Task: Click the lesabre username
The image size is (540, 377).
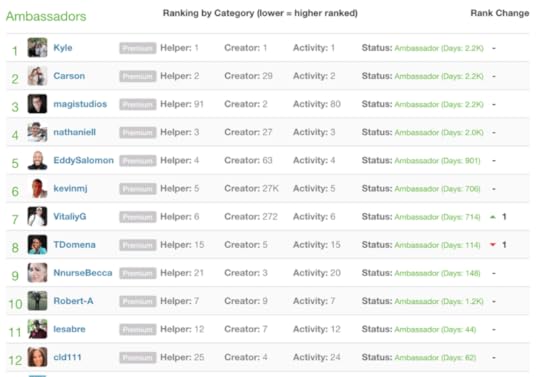Action: [x=69, y=329]
